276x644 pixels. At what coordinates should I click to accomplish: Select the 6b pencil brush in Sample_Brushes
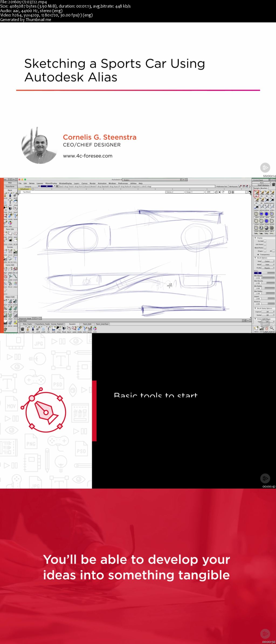point(272,193)
